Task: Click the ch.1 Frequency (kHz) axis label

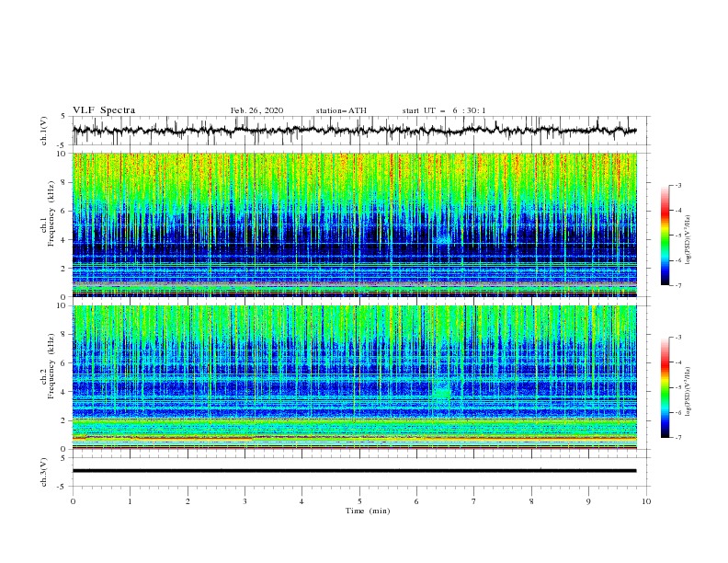Action: pos(48,213)
